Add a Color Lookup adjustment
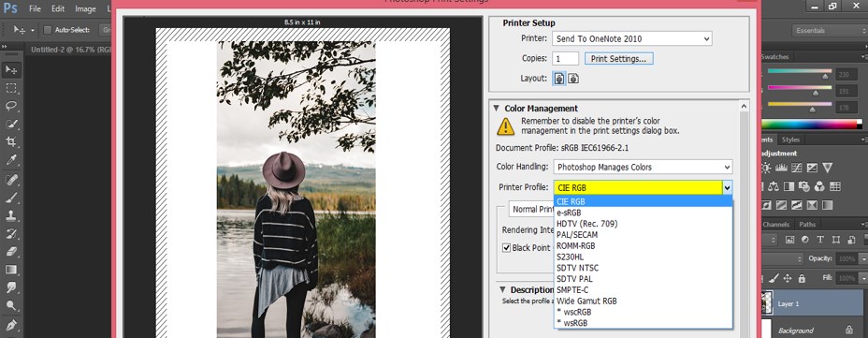Image resolution: width=868 pixels, height=338 pixels. coord(834,186)
